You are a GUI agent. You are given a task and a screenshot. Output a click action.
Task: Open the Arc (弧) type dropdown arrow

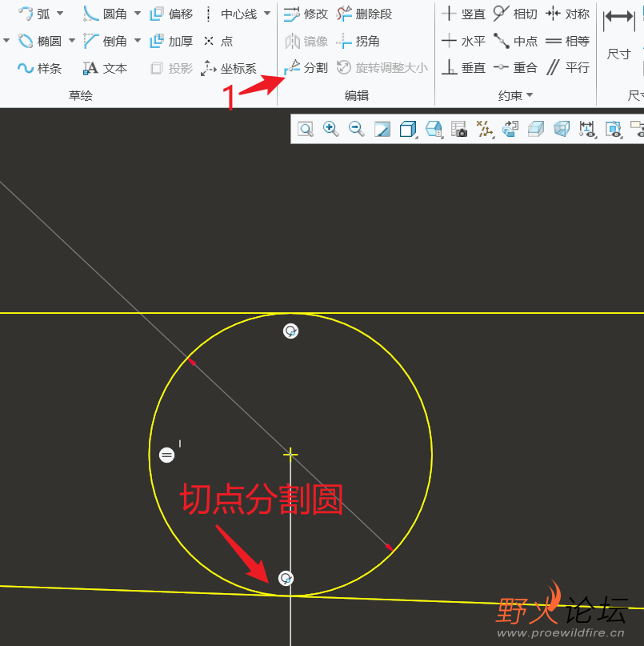(60, 14)
